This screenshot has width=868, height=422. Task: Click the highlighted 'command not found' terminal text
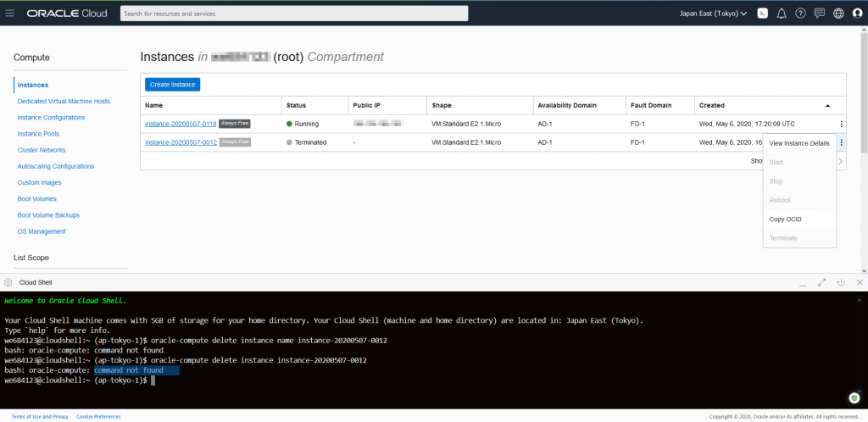[x=129, y=370]
